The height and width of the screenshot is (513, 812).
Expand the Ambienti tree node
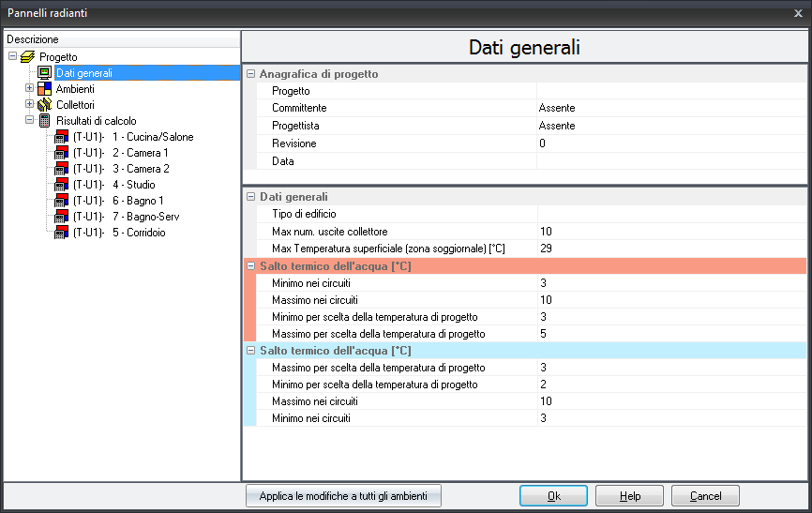[29, 89]
